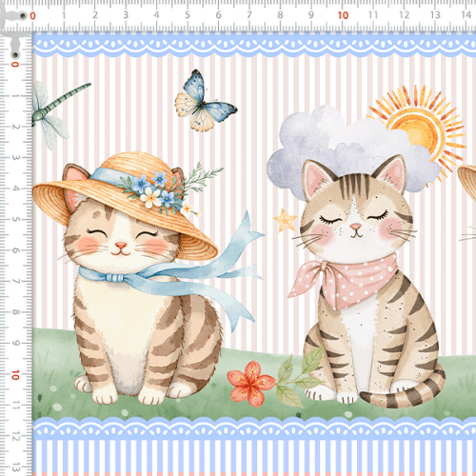The height and width of the screenshot is (476, 476).
Task: Click the bottom blue striped band
Action: pyautogui.click(x=254, y=455)
